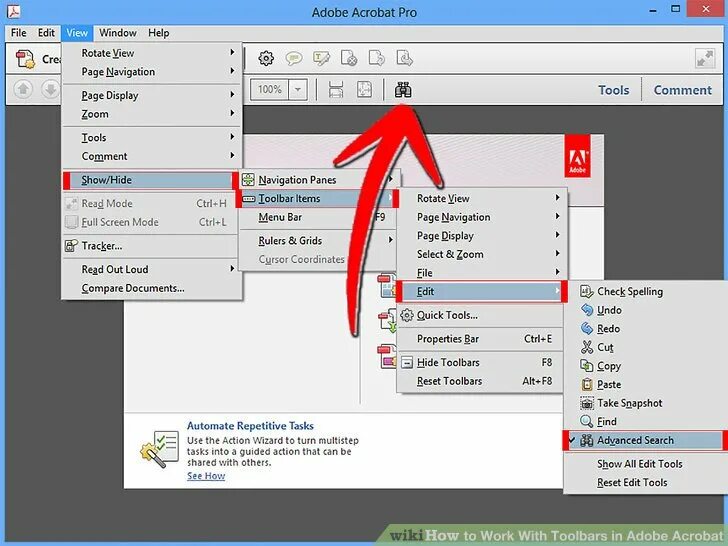Viewport: 728px width, 546px height.
Task: Open Select & Zoom toolbar items entry
Action: (481, 254)
